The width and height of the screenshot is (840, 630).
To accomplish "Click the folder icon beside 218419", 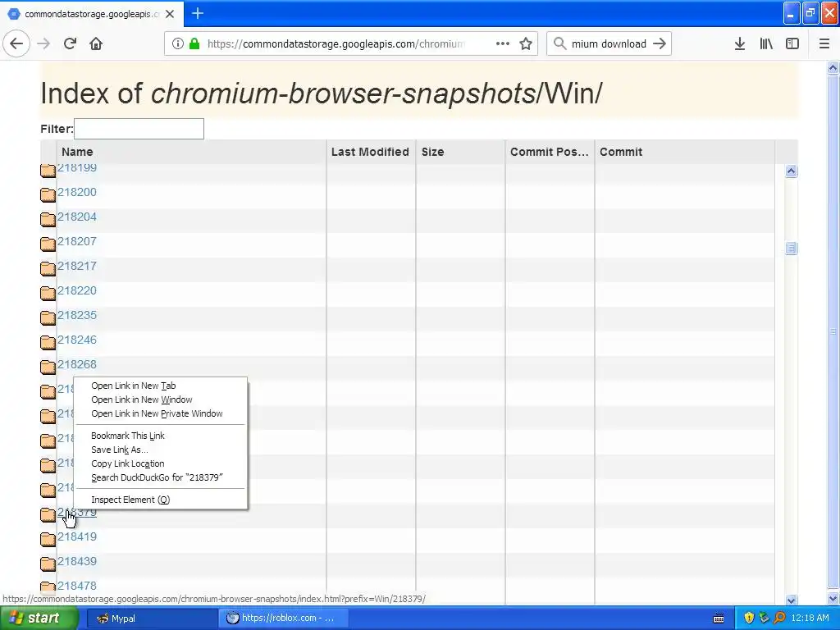I will point(48,539).
